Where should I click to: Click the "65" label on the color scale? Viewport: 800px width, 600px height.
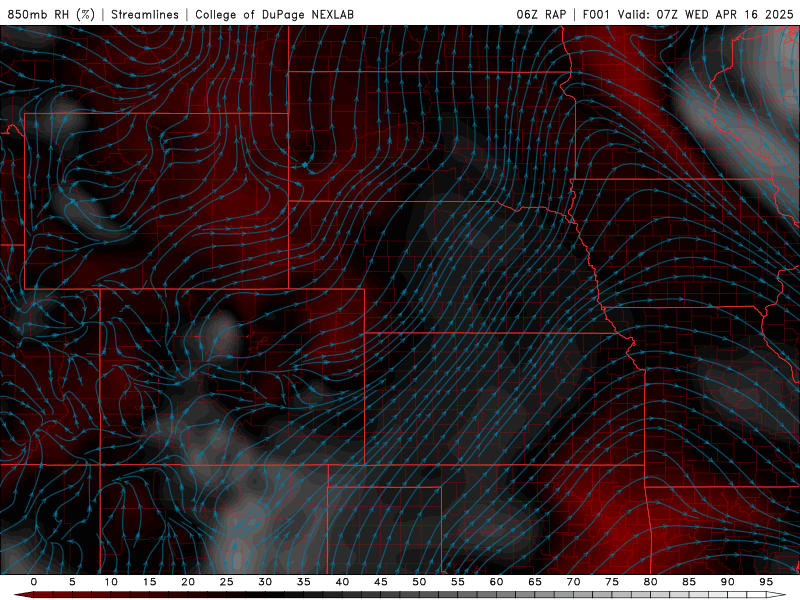coord(535,582)
